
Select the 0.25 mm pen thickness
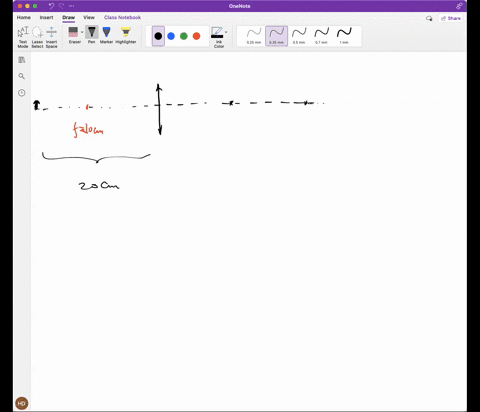click(x=254, y=36)
